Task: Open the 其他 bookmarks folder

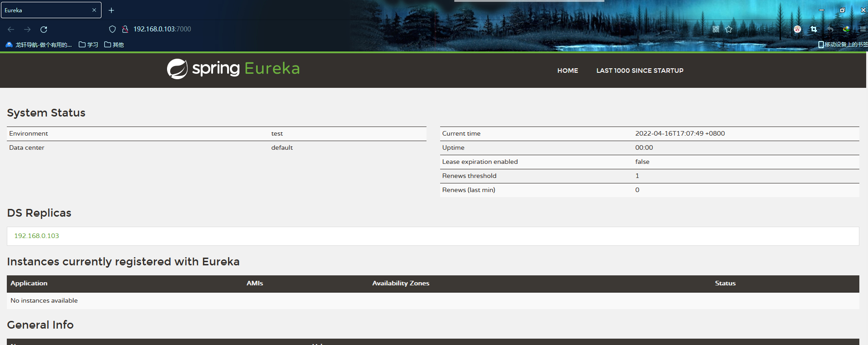Action: 114,45
